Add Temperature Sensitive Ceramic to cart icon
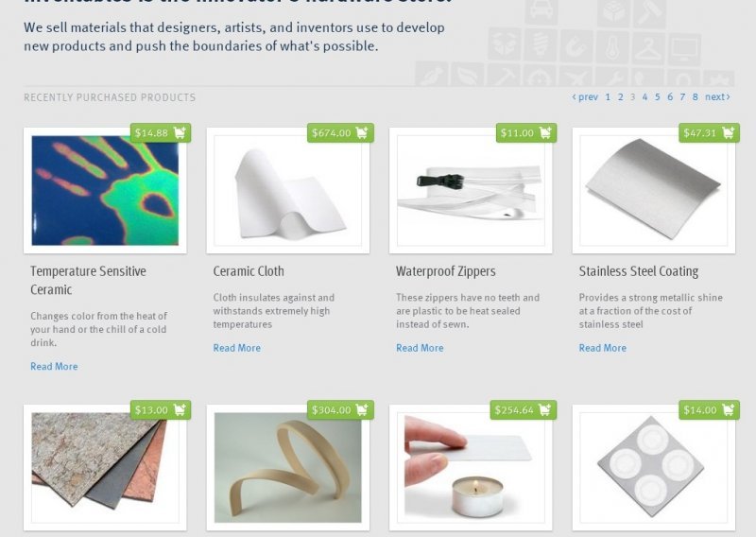The image size is (756, 537). click(180, 132)
